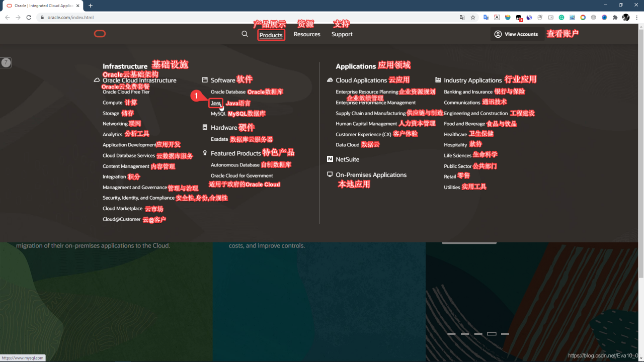This screenshot has height=362, width=644.
Task: Reload the Oracle page
Action: pyautogui.click(x=29, y=17)
